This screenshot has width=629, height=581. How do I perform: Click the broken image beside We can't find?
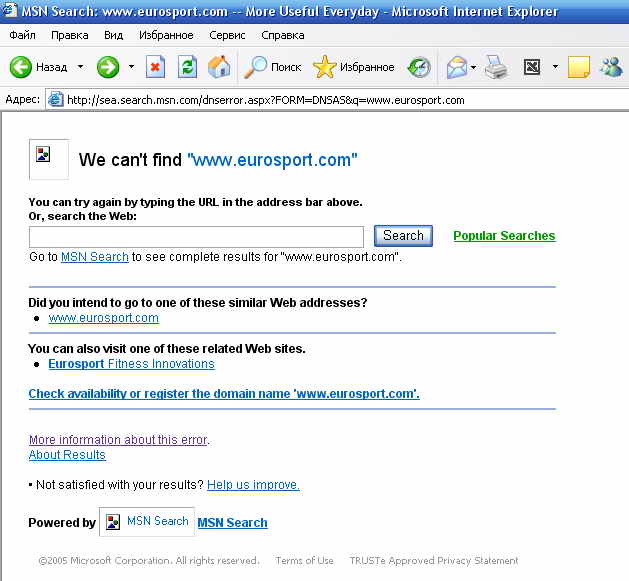pos(49,159)
